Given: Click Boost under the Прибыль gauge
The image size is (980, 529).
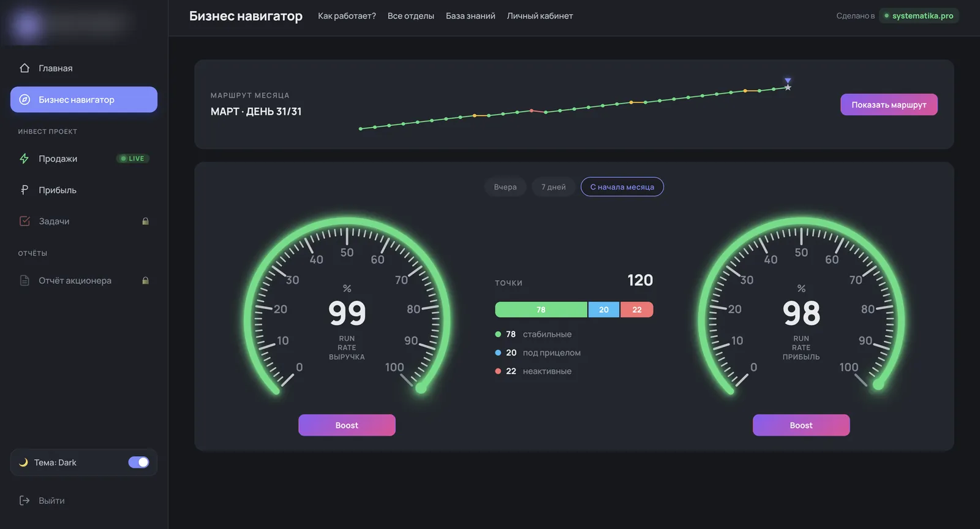Looking at the screenshot, I should [801, 425].
